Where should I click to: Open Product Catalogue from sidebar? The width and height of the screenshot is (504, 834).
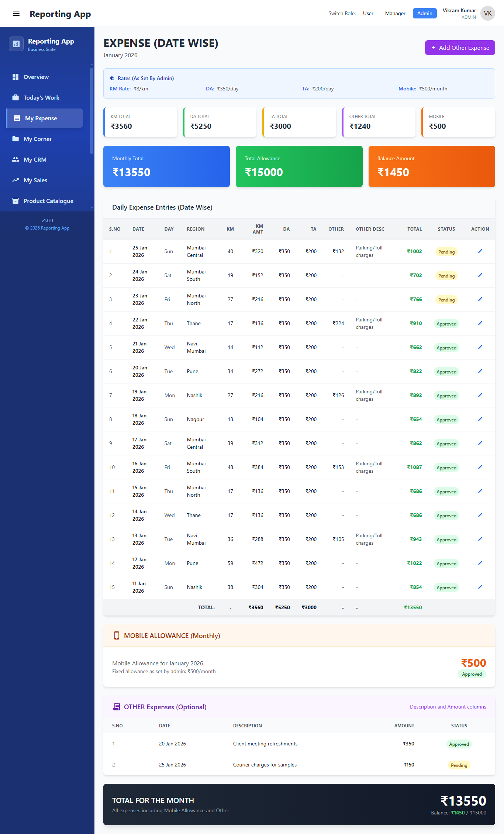click(x=48, y=201)
